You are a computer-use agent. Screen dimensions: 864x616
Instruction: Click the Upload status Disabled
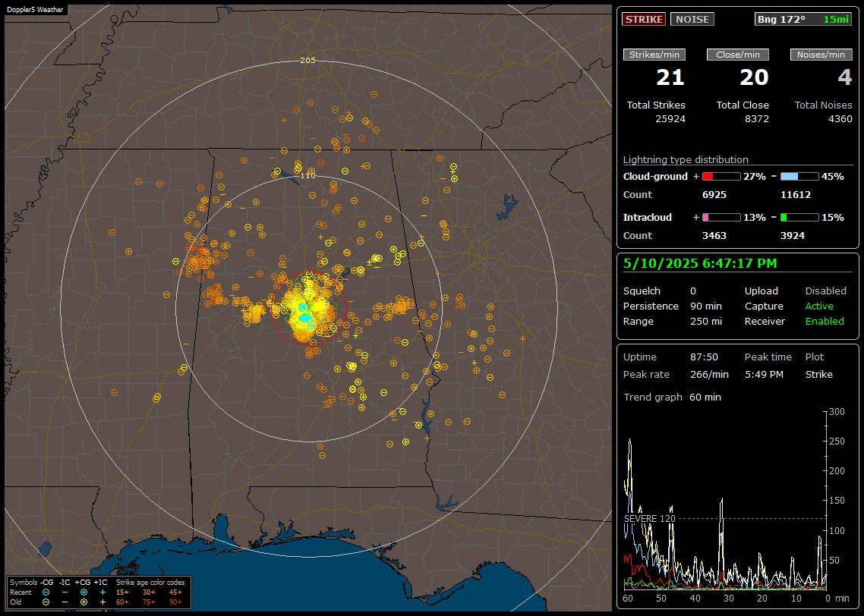[825, 291]
